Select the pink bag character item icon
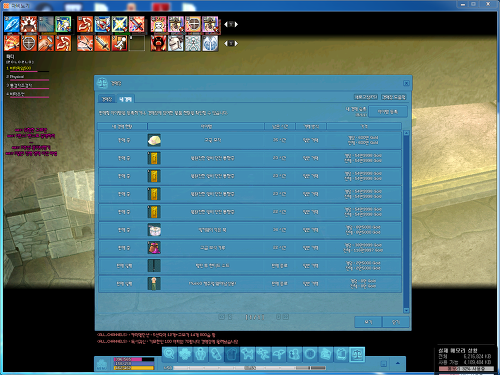The image size is (500, 375). (154, 248)
